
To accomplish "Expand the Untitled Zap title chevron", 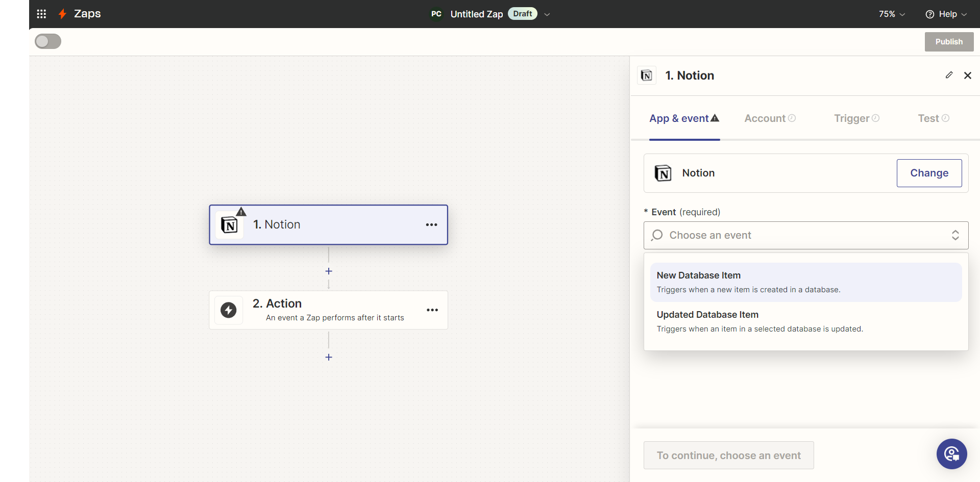I will (547, 14).
